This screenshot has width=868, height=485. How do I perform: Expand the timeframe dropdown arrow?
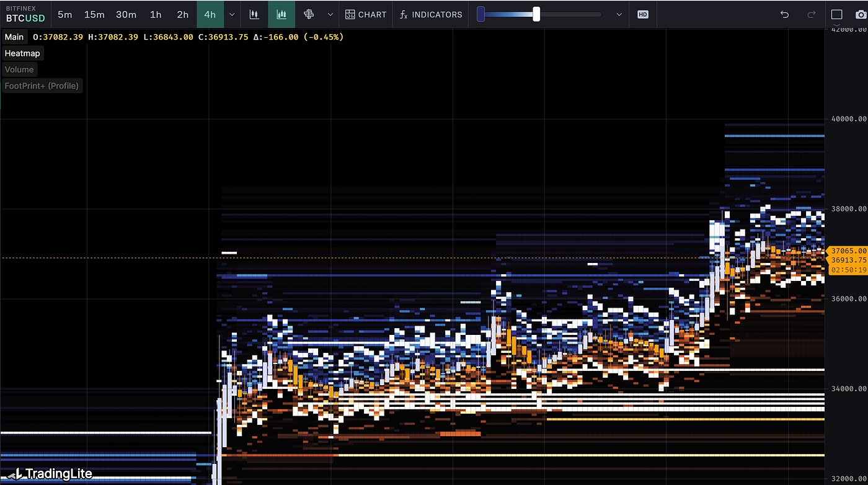pyautogui.click(x=232, y=14)
